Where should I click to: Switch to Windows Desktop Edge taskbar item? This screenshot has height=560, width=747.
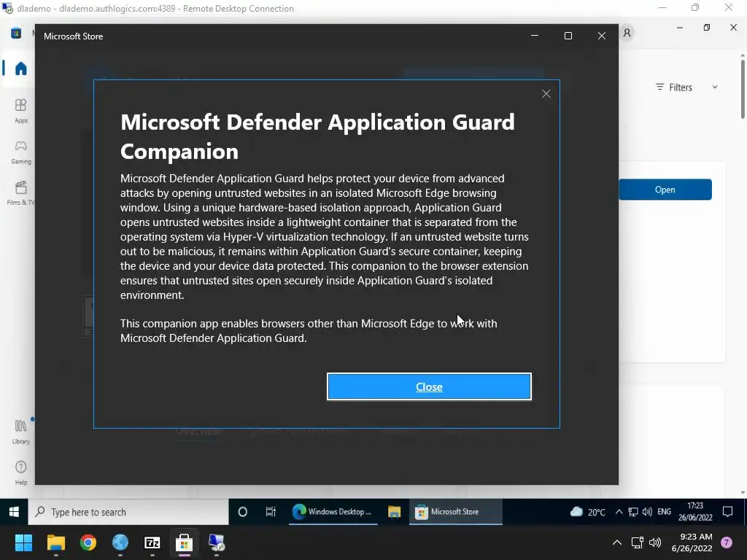coord(333,512)
